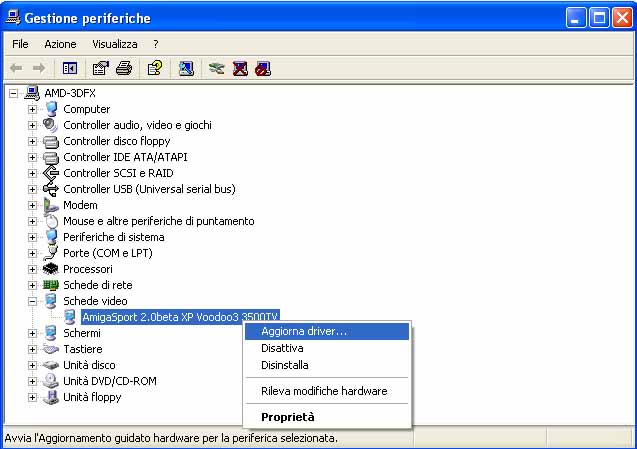Click the AMD-3DFX computer root icon

point(32,93)
